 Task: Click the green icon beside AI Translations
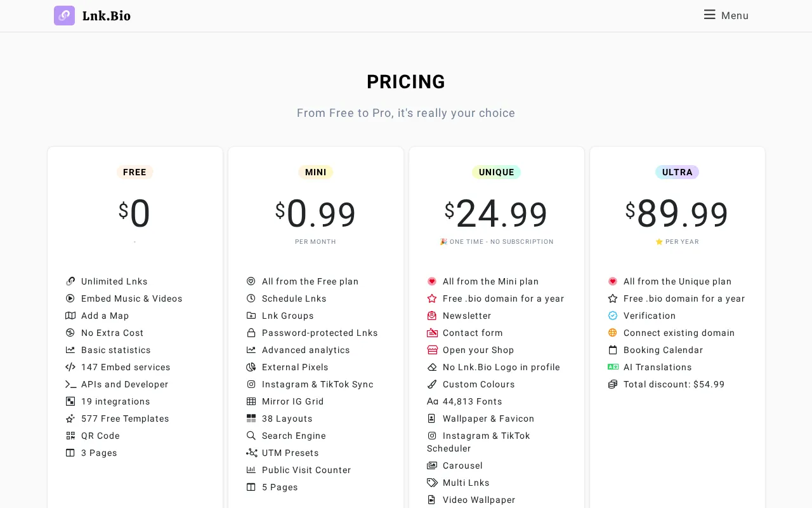(x=613, y=367)
